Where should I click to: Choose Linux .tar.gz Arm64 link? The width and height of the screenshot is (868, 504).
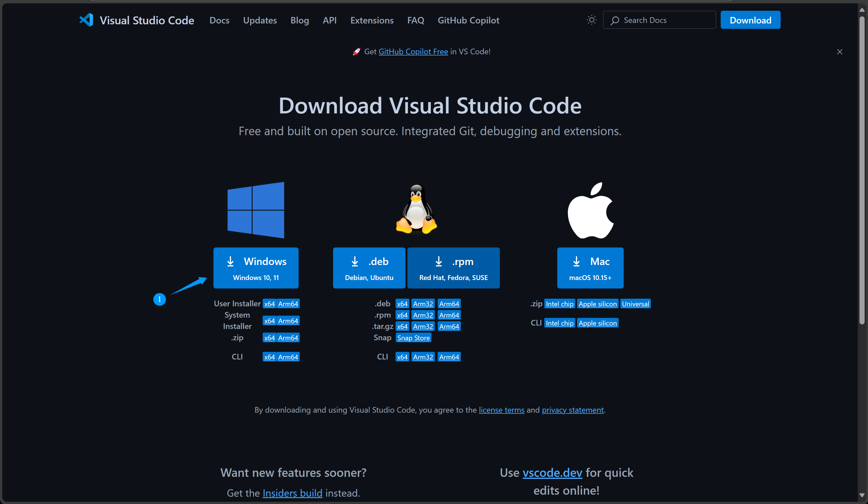tap(449, 327)
